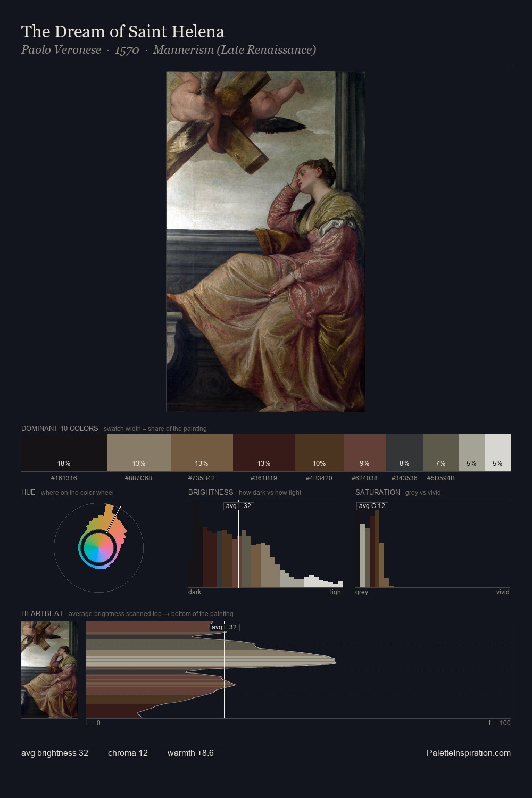This screenshot has width=532, height=798.
Task: Click the DOMINANT 10 COLORS heading
Action: (x=60, y=428)
